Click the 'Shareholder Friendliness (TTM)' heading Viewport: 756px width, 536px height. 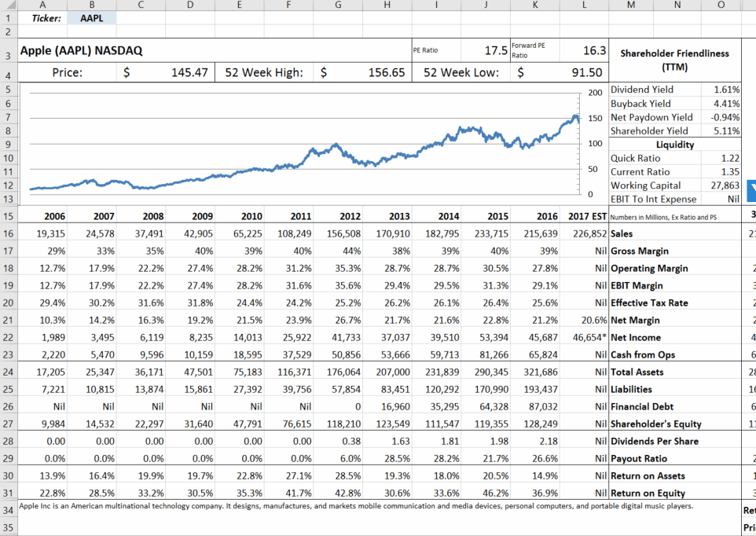point(674,60)
